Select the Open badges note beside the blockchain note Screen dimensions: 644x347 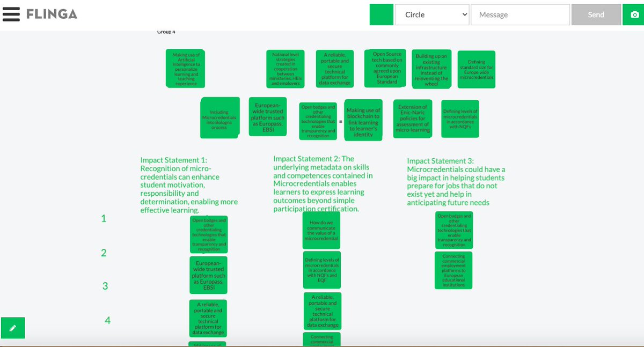pyautogui.click(x=318, y=122)
